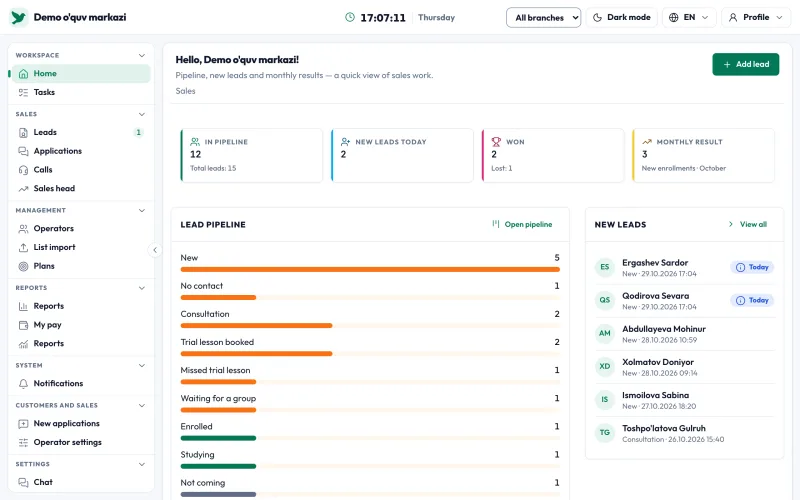Click the globe icon next to EN
Screen dimensions: 800x500
673,17
